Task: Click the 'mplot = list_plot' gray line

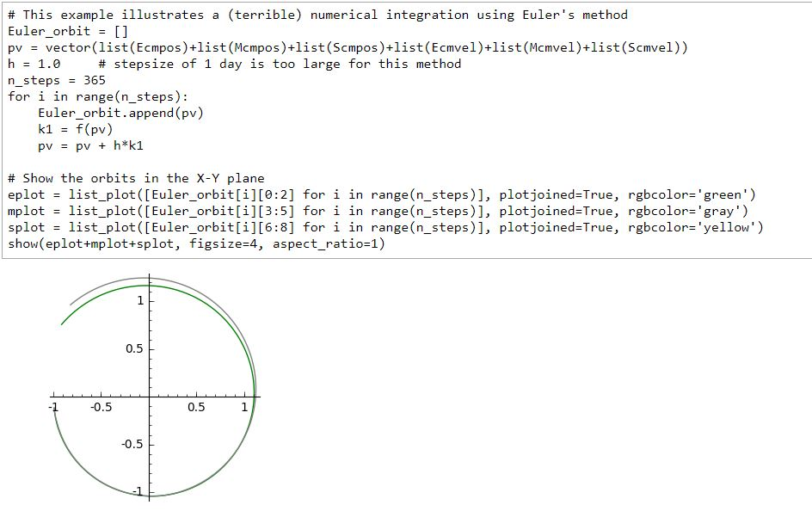Action: point(378,212)
